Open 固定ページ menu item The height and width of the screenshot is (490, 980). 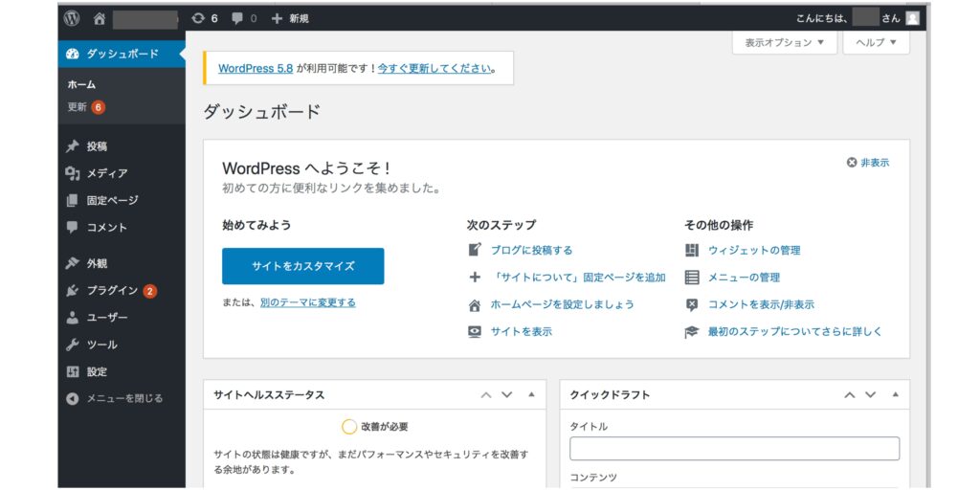coord(122,201)
